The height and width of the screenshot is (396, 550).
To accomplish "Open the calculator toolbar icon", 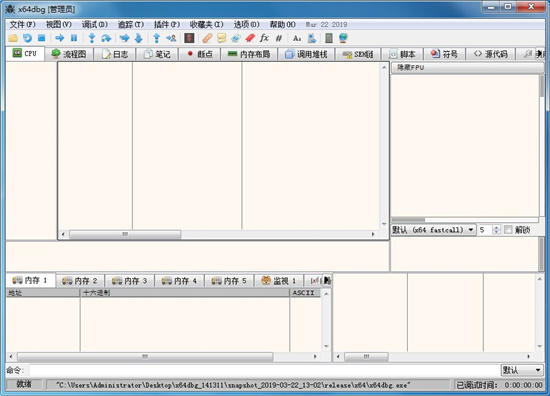I will [x=329, y=38].
